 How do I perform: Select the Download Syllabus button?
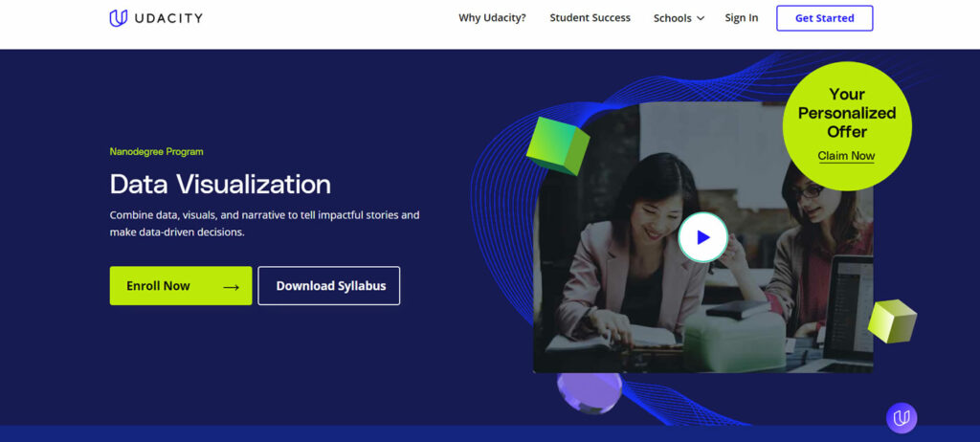[x=328, y=286]
